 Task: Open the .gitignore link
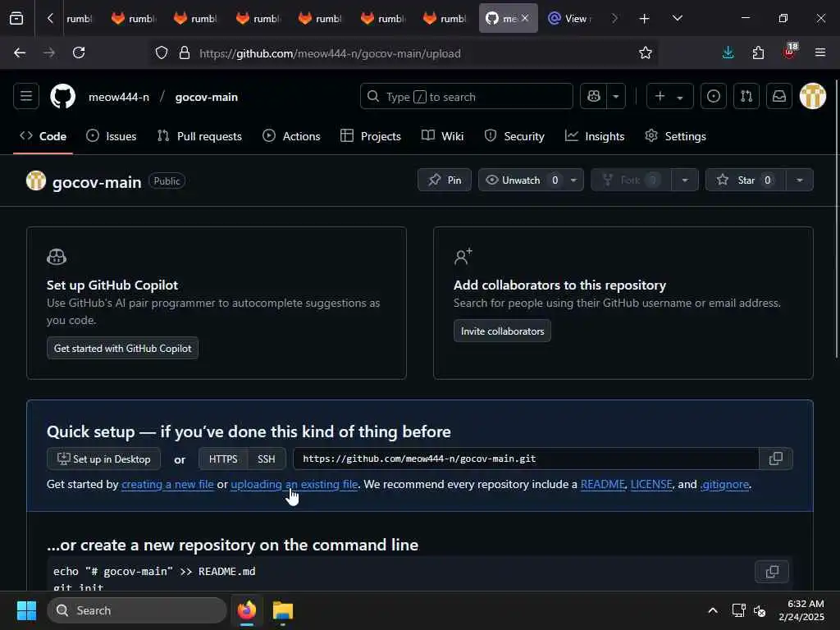pyautogui.click(x=725, y=484)
